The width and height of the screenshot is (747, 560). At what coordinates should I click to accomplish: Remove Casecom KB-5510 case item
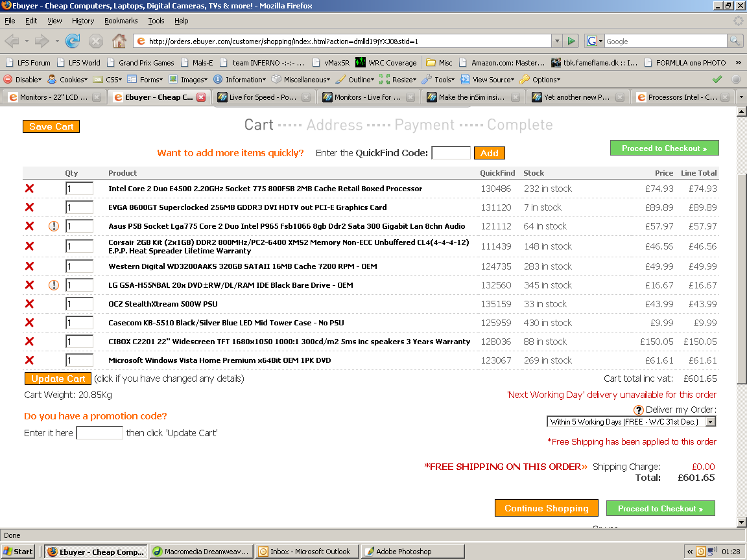30,323
